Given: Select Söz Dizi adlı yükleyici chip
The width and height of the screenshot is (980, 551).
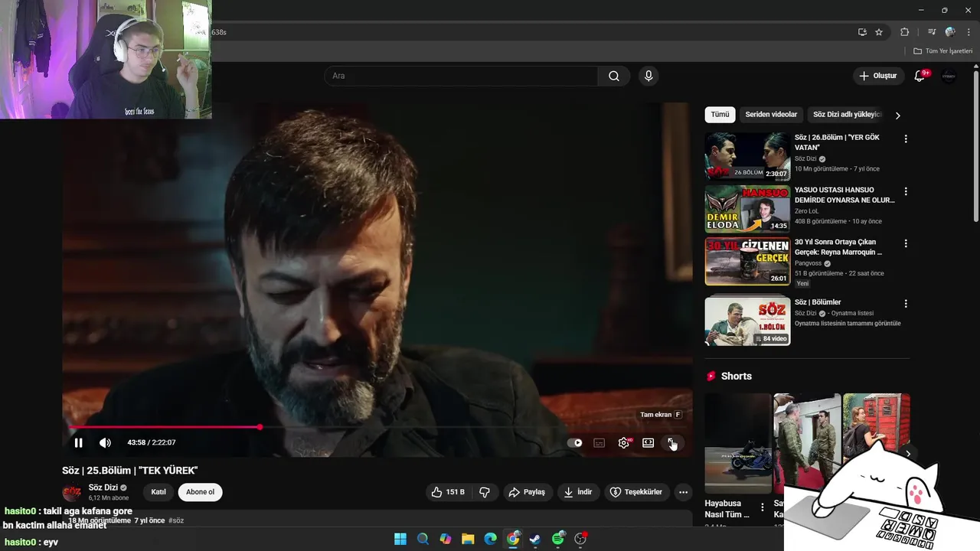Looking at the screenshot, I should pos(847,115).
